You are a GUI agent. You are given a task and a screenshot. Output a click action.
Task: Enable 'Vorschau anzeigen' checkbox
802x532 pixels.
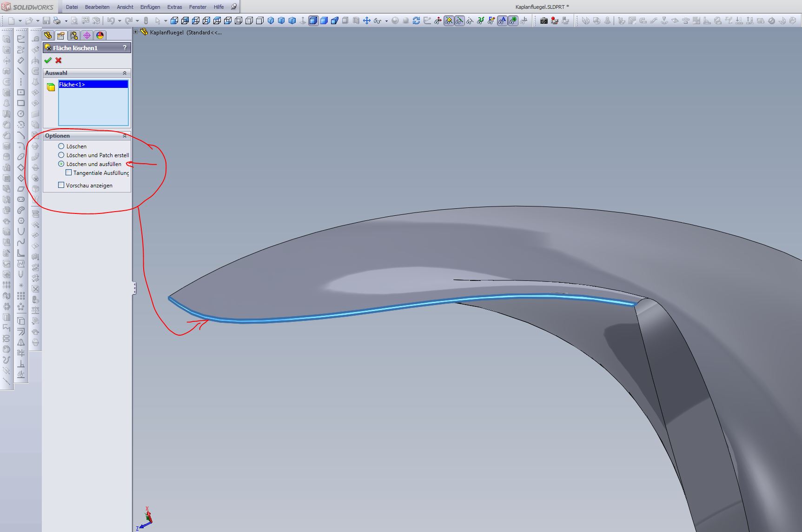coord(61,185)
